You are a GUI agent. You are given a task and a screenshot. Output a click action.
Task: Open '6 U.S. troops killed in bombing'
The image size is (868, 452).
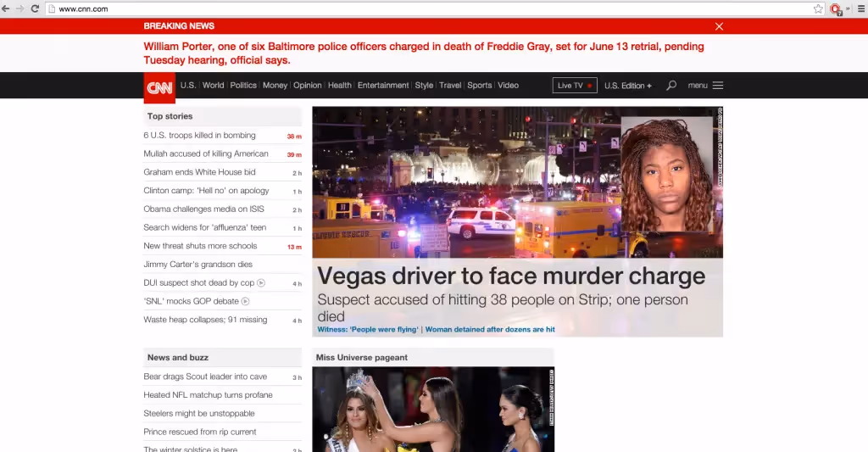199,135
